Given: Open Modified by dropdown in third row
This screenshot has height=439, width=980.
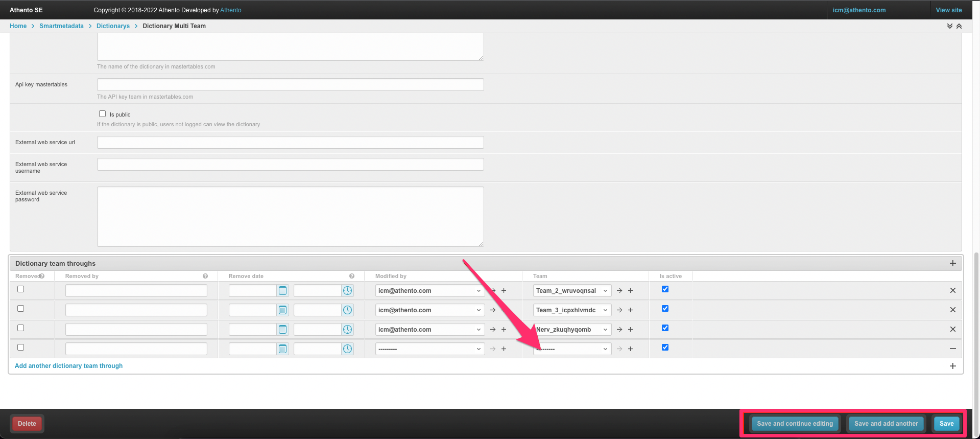Looking at the screenshot, I should pyautogui.click(x=429, y=330).
